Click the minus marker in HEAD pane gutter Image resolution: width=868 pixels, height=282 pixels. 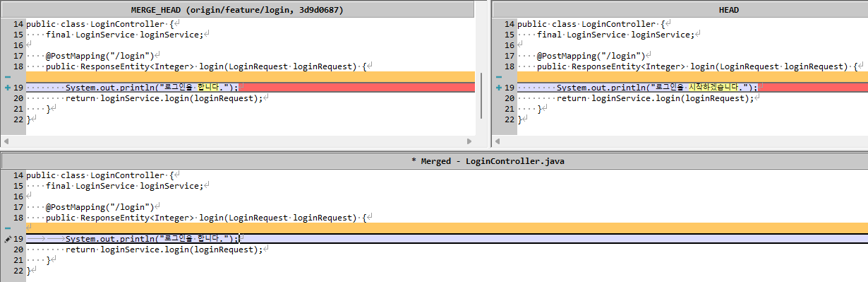[498, 77]
